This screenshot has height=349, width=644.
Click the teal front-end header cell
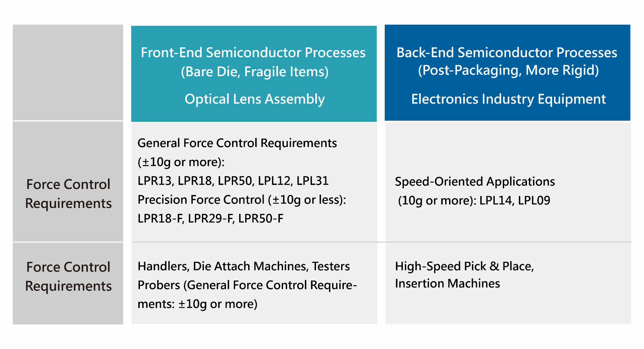254,73
